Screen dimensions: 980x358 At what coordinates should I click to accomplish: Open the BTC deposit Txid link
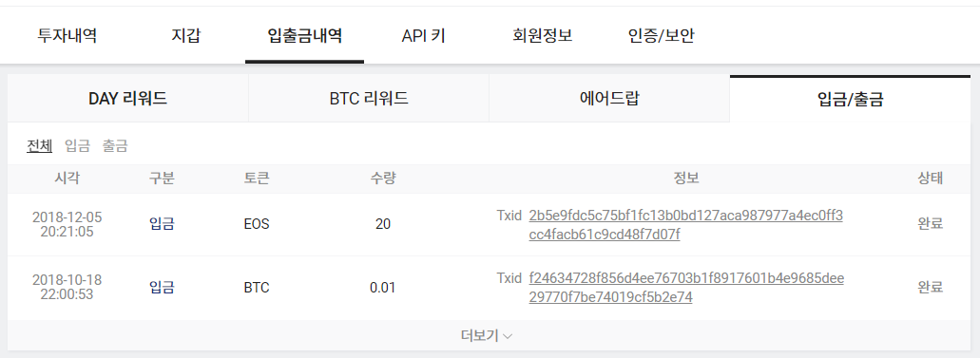686,288
